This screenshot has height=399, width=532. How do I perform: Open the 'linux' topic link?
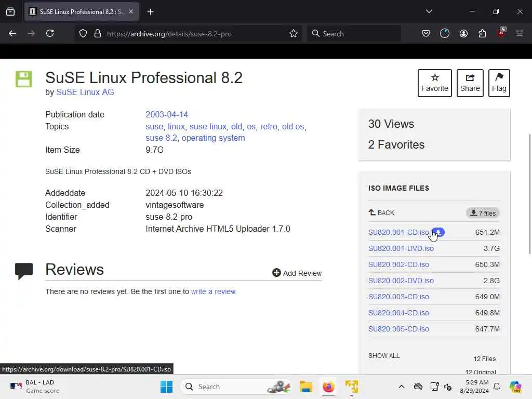(x=177, y=127)
